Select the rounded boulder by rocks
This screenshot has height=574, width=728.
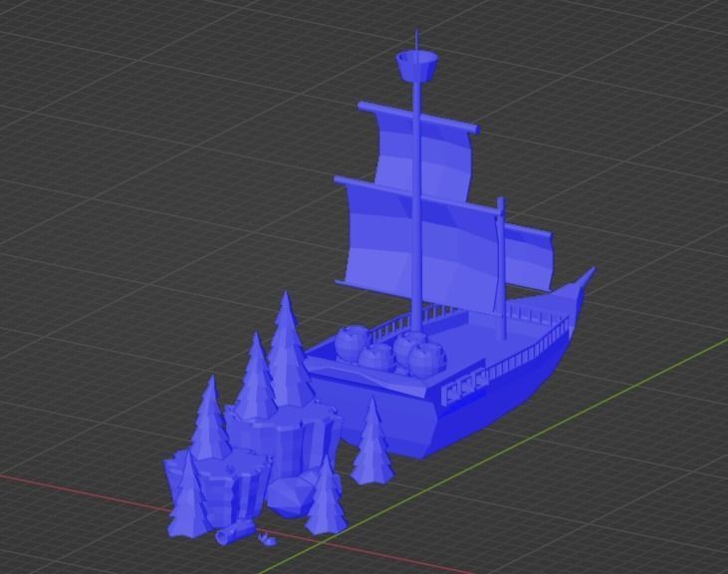point(291,494)
